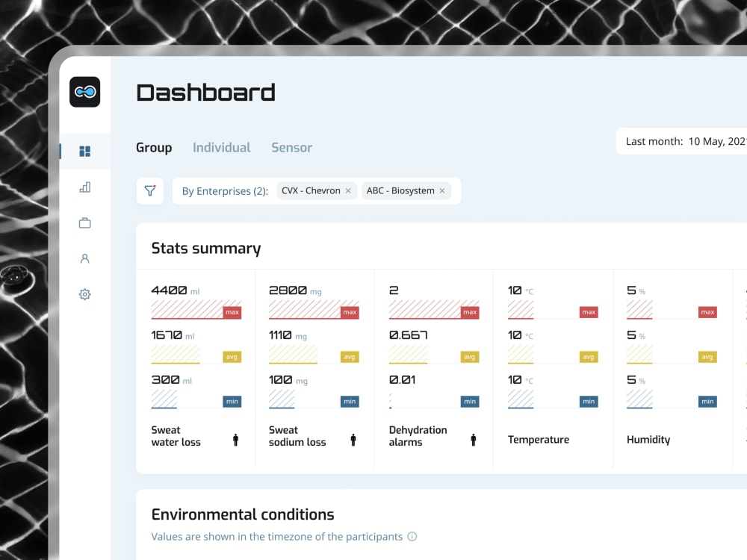The width and height of the screenshot is (747, 560).
Task: Remove the ABC - Biosystem filter chip
Action: point(442,190)
